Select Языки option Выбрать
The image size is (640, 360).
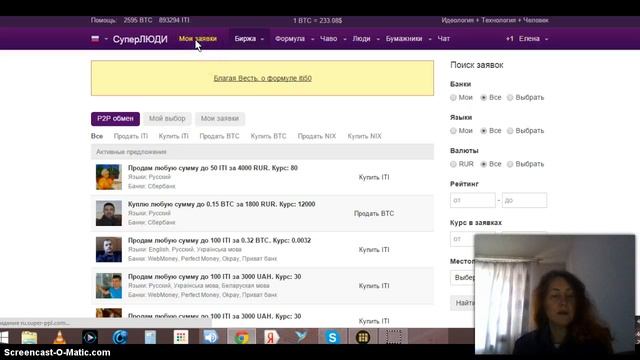click(510, 131)
